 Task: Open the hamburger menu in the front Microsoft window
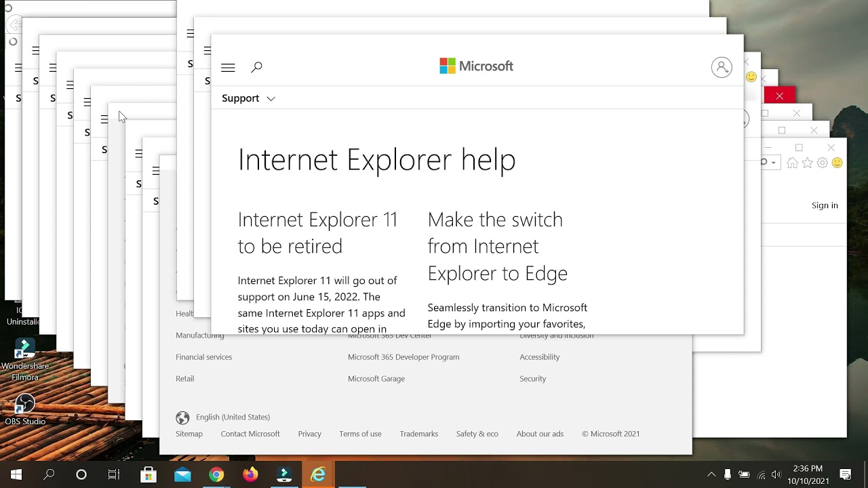click(x=228, y=68)
